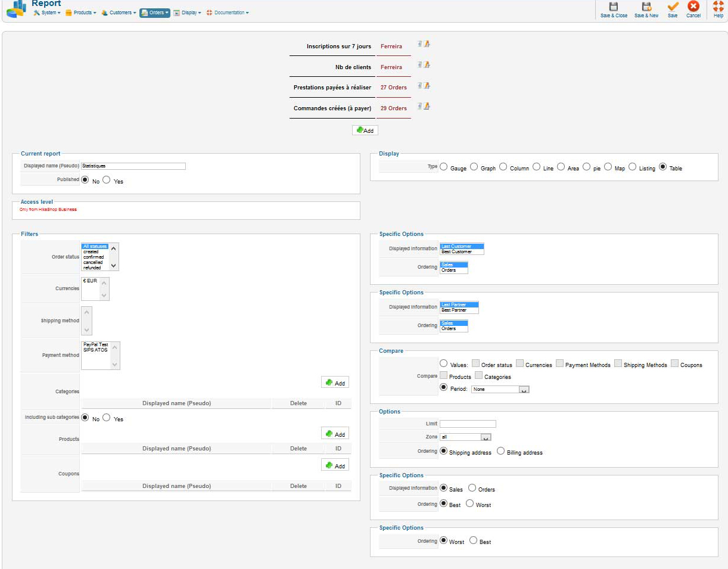728x569 pixels.
Task: Set Including sub categories to Yes
Action: (107, 418)
